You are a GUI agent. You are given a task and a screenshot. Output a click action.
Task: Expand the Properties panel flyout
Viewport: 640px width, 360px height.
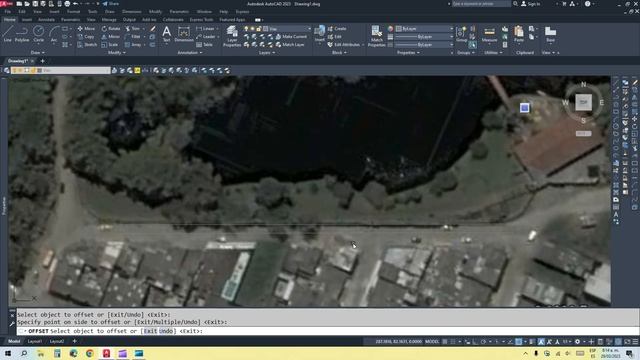point(408,53)
